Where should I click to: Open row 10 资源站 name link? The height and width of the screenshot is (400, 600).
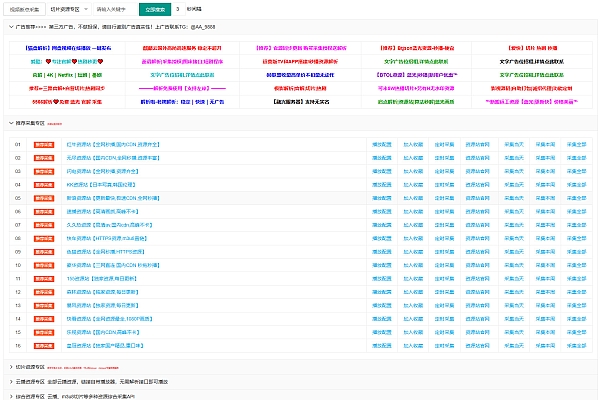pyautogui.click(x=113, y=265)
